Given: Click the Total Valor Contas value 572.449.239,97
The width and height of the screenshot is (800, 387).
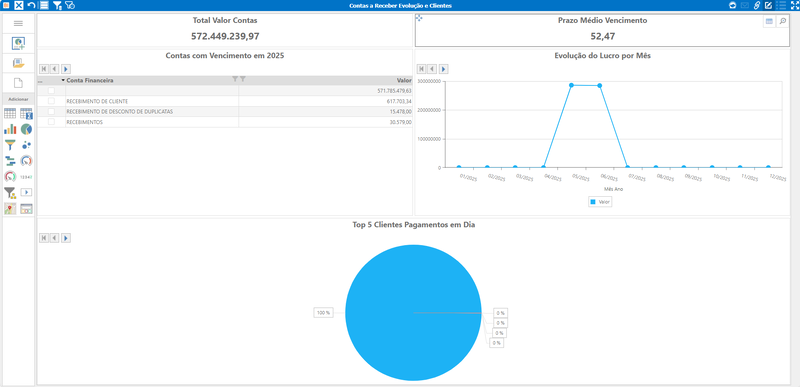Looking at the screenshot, I should point(225,36).
